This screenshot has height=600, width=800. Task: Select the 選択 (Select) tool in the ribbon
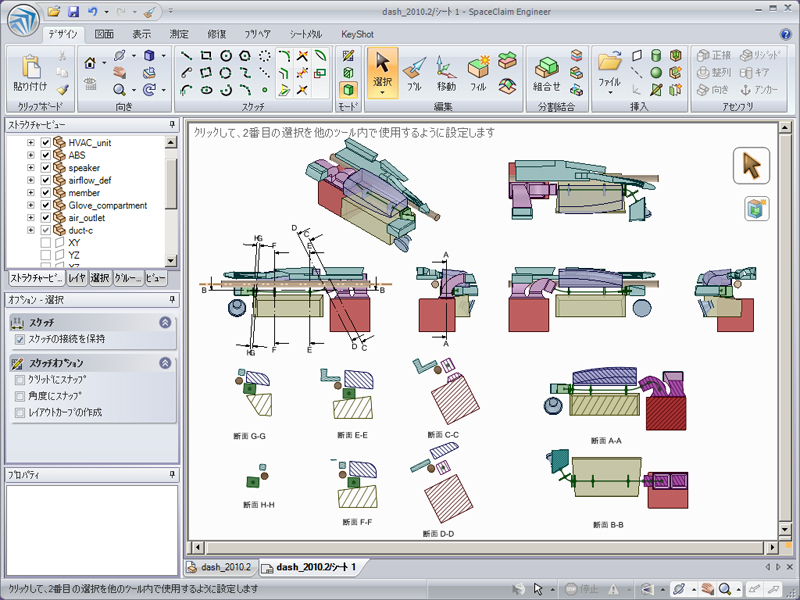pyautogui.click(x=382, y=72)
